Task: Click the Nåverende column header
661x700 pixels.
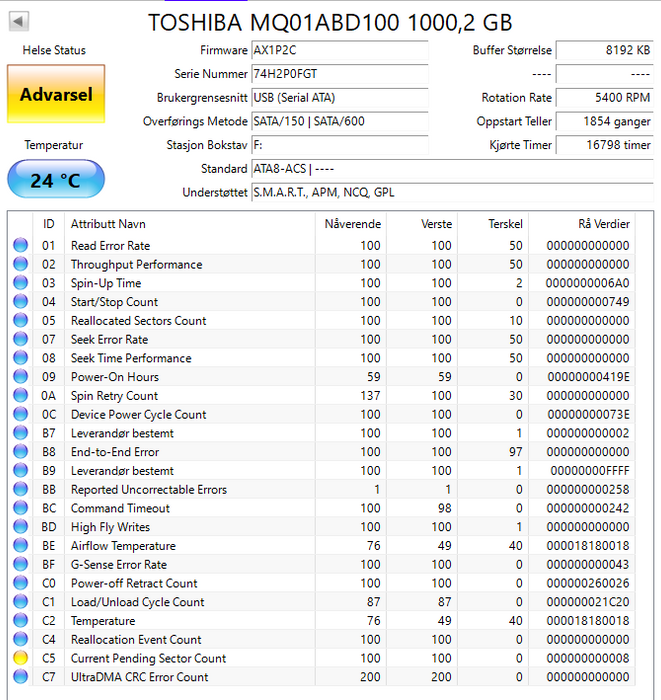Action: 352,224
